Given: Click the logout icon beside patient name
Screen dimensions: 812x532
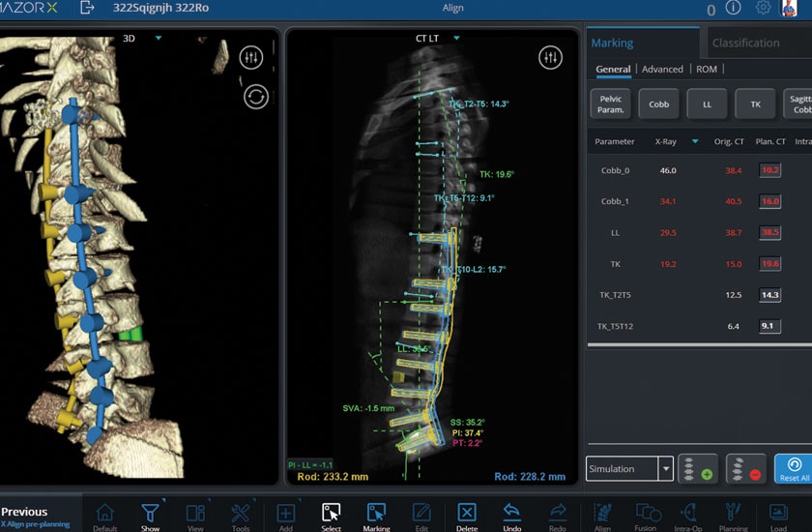Looking at the screenshot, I should click(88, 9).
